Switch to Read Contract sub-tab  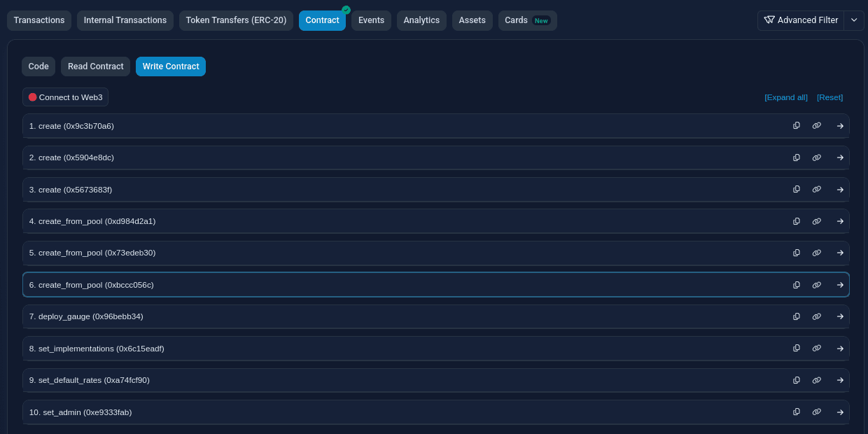(95, 66)
